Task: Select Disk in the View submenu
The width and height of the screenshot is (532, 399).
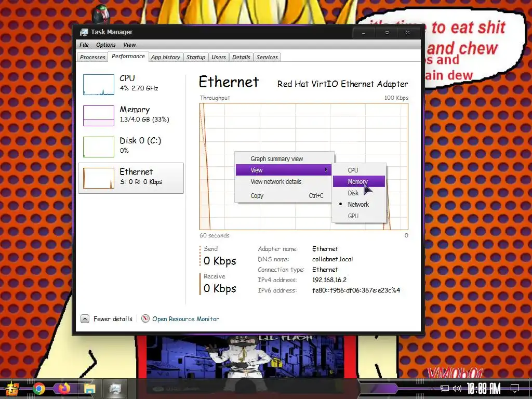Action: point(359,193)
